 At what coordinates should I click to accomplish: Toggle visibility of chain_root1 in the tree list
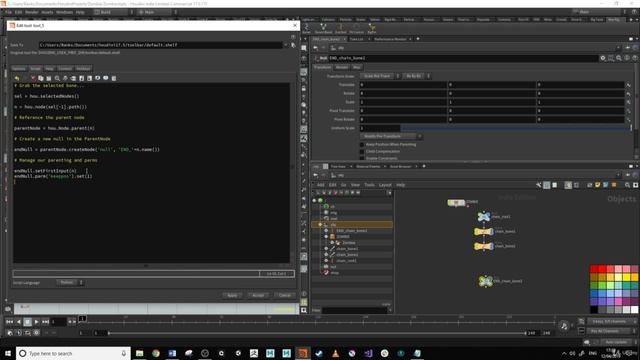click(x=326, y=260)
